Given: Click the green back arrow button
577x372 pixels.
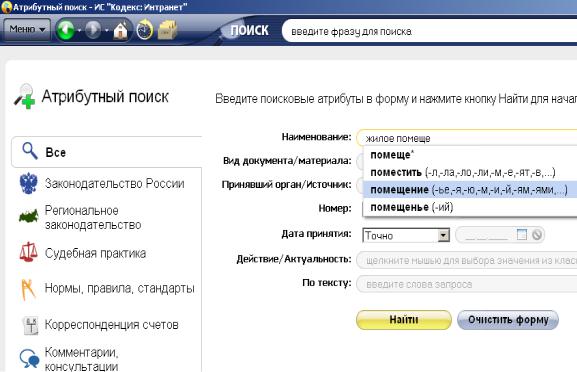Looking at the screenshot, I should 66,30.
